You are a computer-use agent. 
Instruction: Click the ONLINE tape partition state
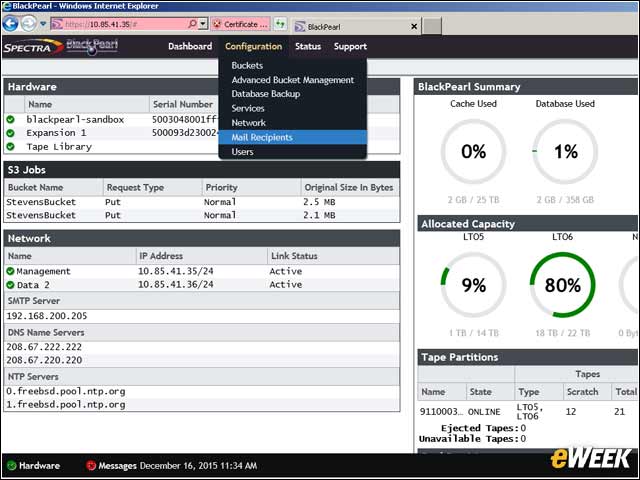click(484, 412)
